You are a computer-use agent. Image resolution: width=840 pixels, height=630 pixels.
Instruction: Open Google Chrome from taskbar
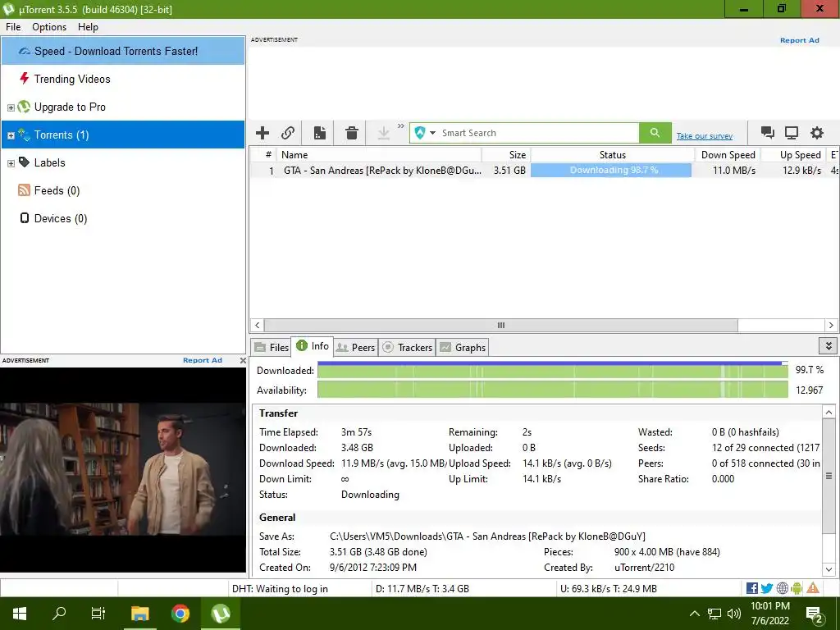click(180, 614)
